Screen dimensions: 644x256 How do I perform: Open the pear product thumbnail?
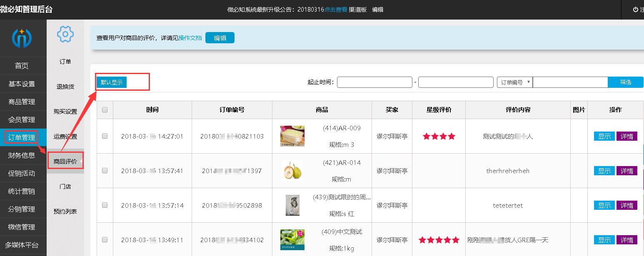pos(292,171)
